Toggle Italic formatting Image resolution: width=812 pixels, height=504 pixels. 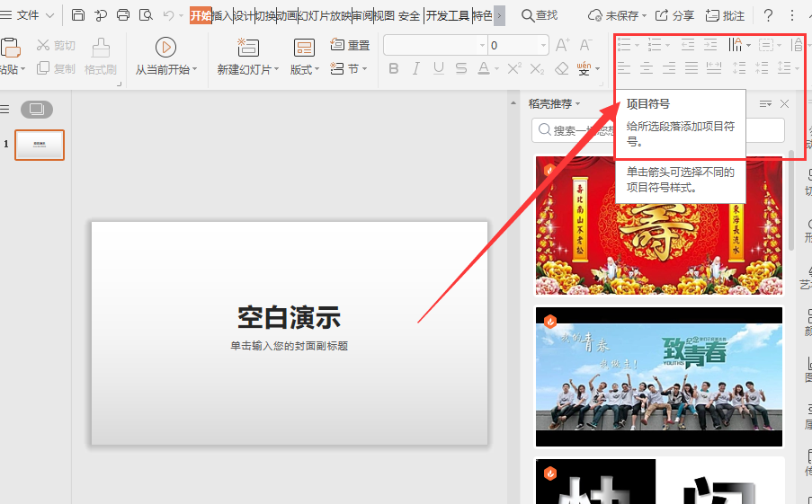415,69
